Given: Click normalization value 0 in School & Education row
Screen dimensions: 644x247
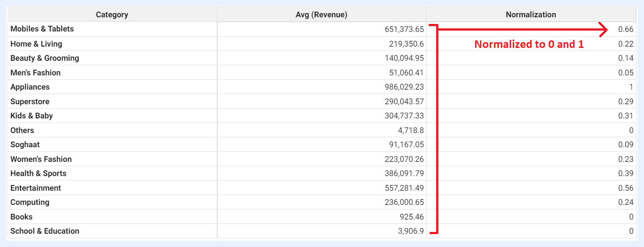Looking at the screenshot, I should click(x=632, y=231).
